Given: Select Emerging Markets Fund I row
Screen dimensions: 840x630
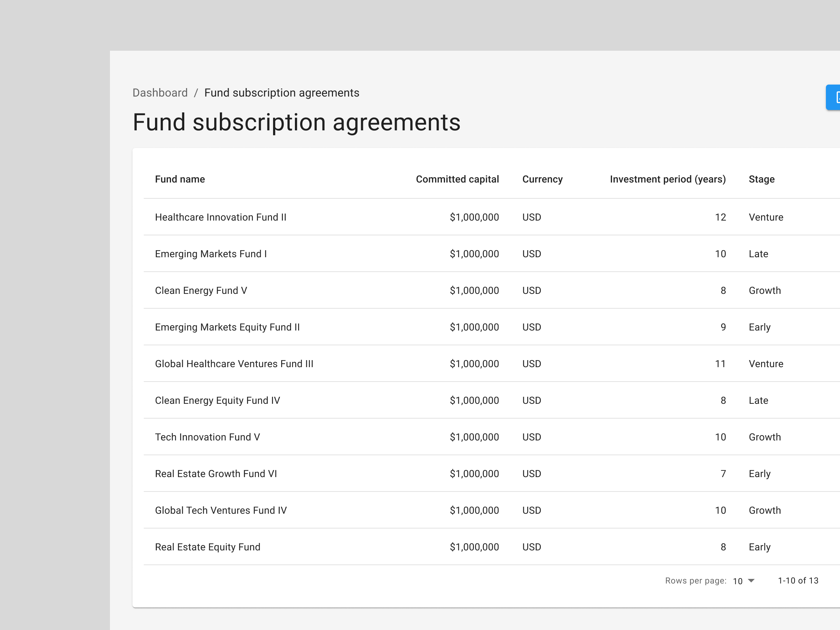Looking at the screenshot, I should [x=492, y=254].
